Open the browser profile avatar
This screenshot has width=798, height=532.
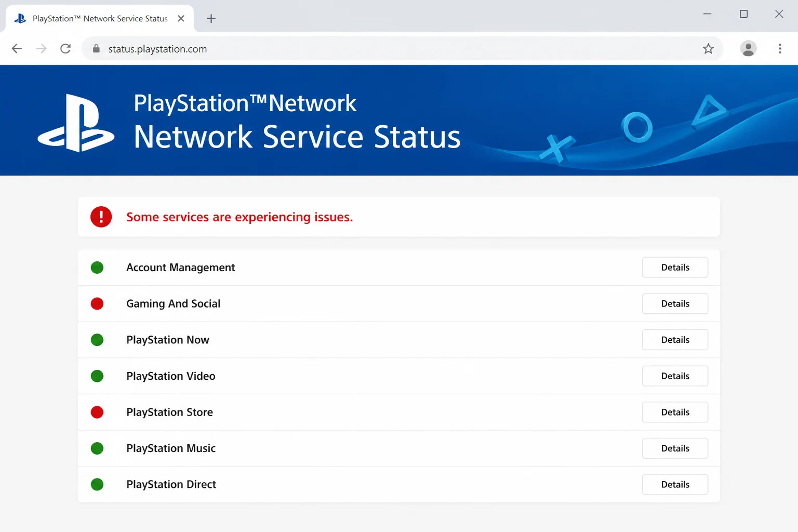(748, 48)
